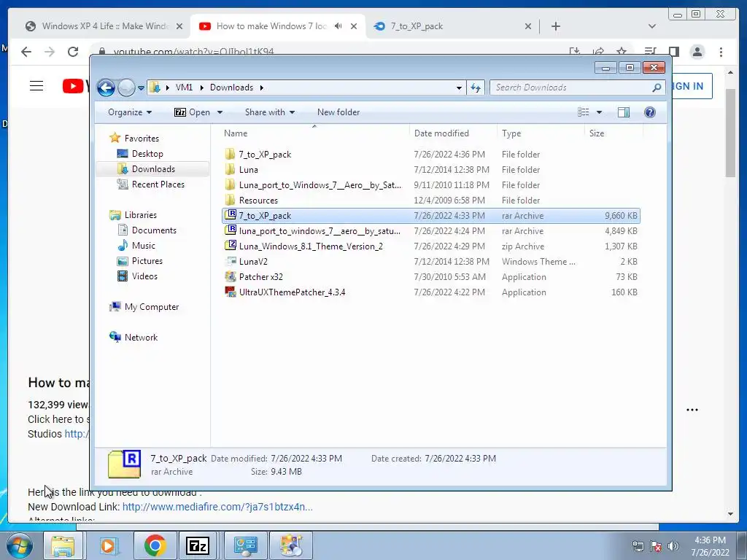
Task: Open the mediafire download link
Action: [217, 507]
